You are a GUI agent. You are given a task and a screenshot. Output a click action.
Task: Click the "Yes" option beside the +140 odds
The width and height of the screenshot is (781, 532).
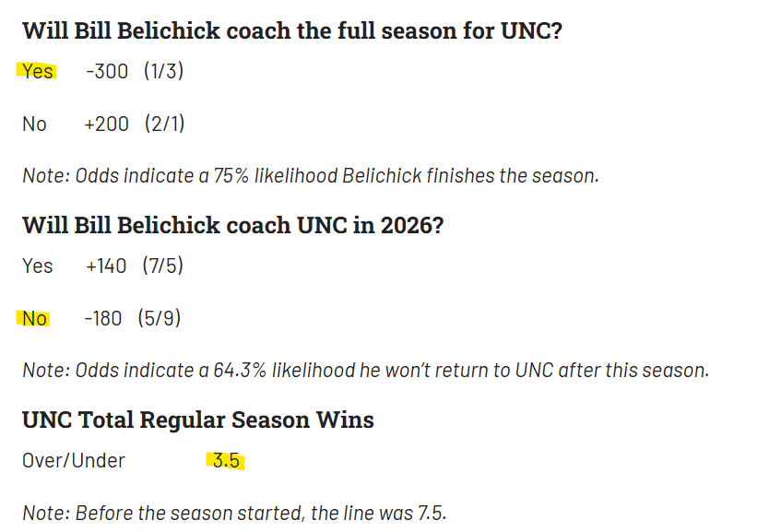(38, 266)
